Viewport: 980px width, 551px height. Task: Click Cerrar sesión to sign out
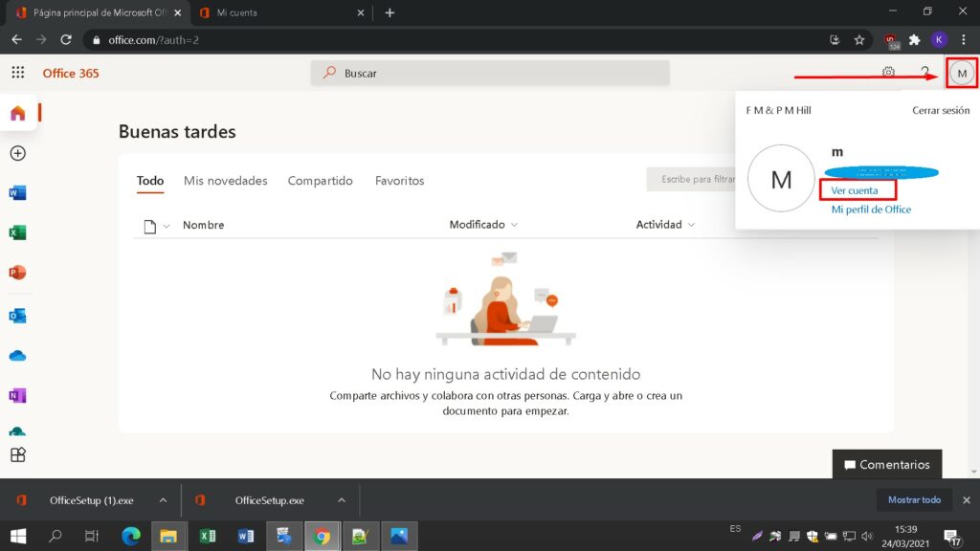[941, 110]
